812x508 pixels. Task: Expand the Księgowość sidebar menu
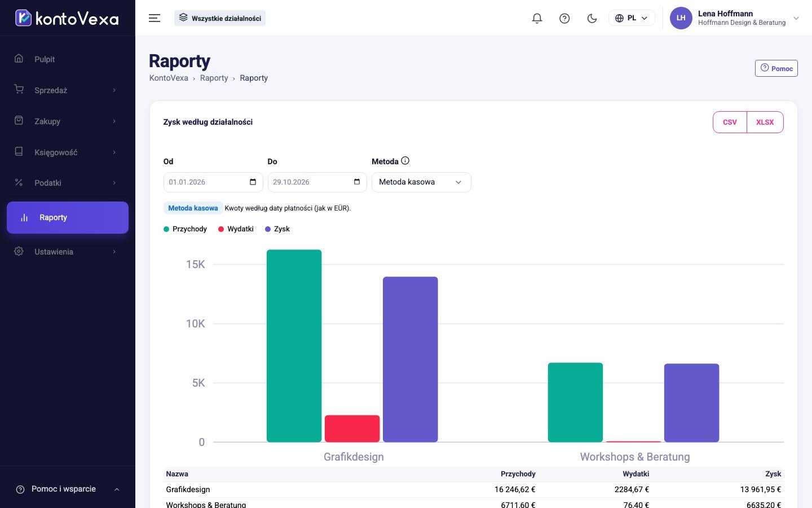67,152
